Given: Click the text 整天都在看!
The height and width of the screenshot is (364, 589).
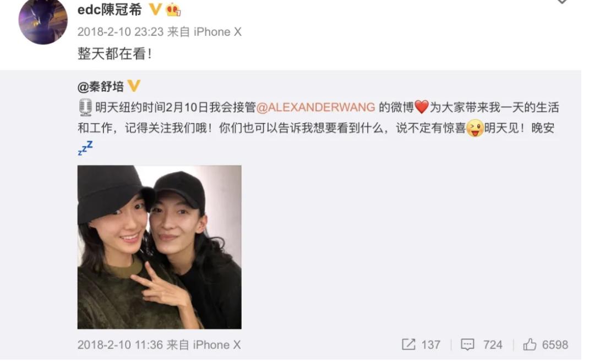Looking at the screenshot, I should point(114,54).
